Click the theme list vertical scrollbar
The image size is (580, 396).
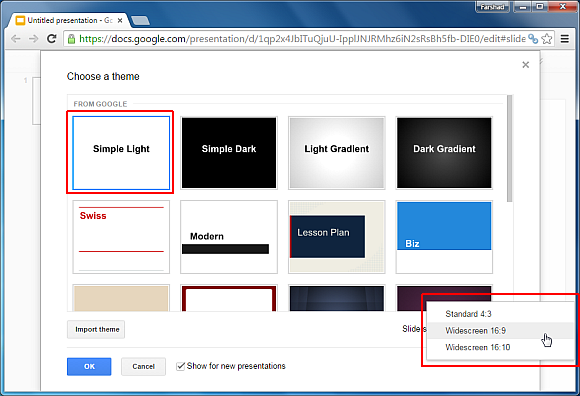pos(510,149)
